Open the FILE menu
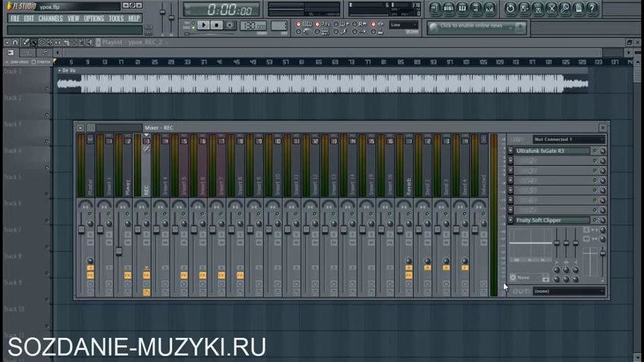The height and width of the screenshot is (362, 644). (x=14, y=18)
